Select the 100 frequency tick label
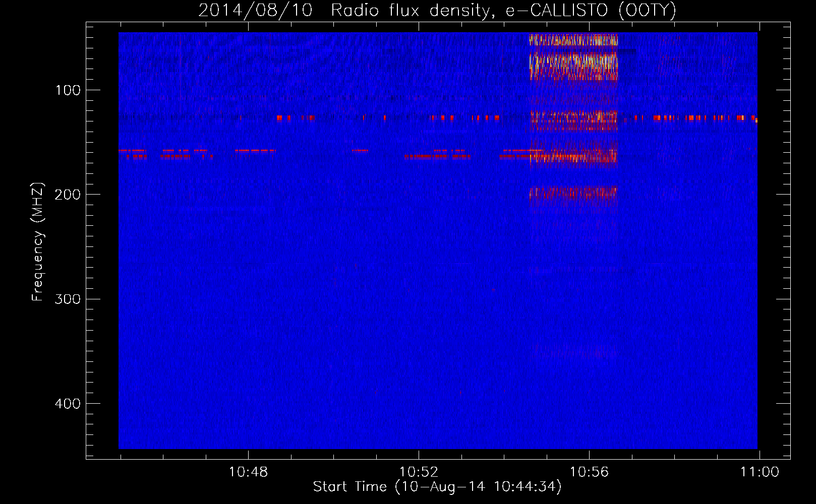 tap(68, 90)
